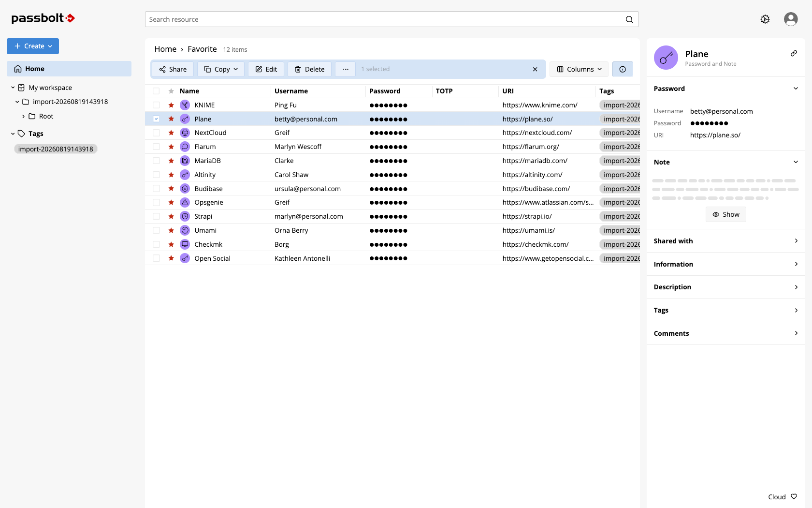Viewport: 812px width, 508px height.
Task: Click the KNIME resource icon
Action: click(185, 105)
